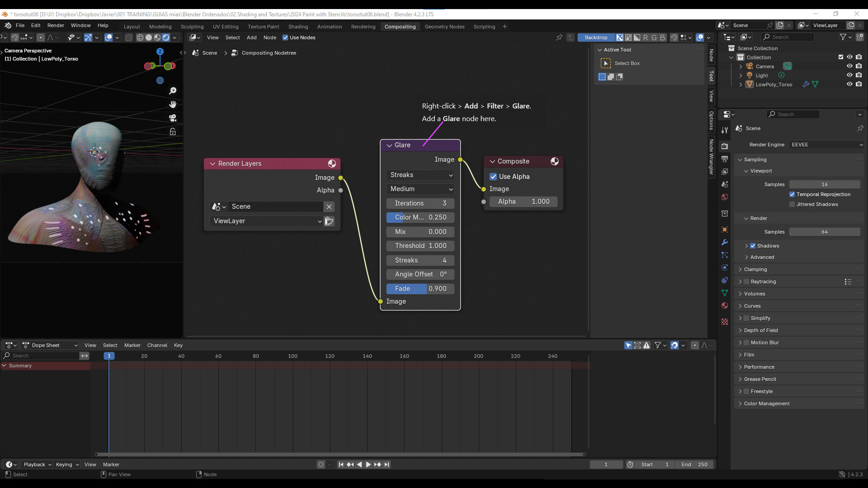Screen dimensions: 868x488
Task: Open the Playback popover
Action: [38, 465]
